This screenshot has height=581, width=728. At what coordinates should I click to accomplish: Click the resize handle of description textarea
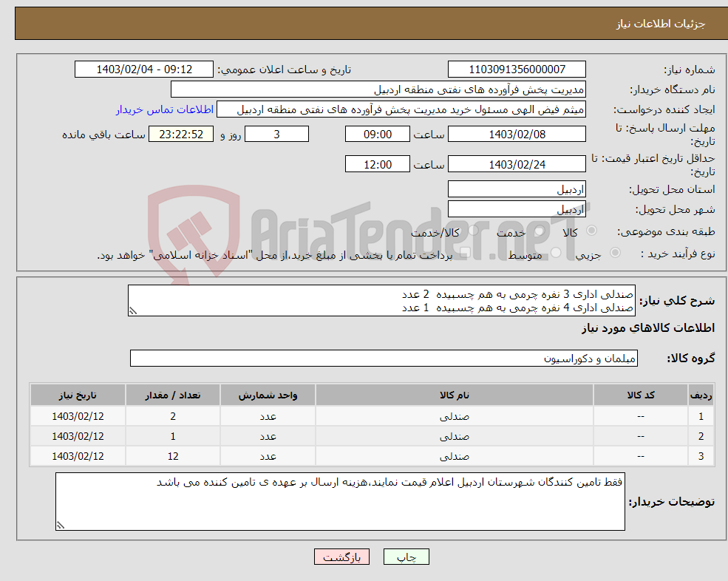pos(133,311)
